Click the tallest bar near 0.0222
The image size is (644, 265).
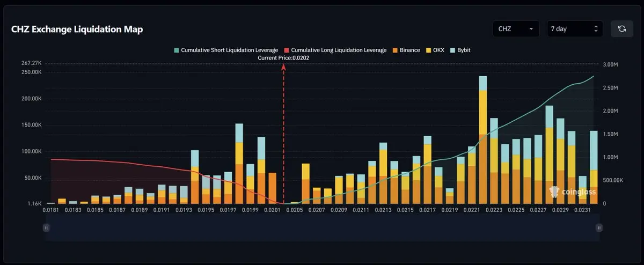click(483, 139)
